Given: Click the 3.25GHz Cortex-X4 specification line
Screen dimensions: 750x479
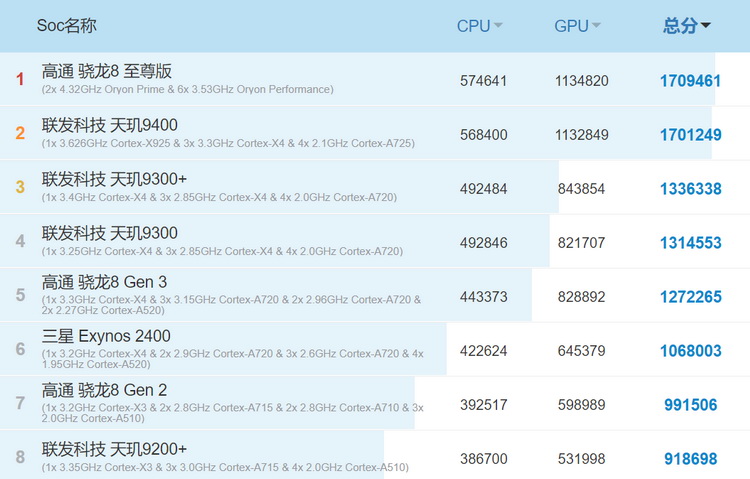Looking at the screenshot, I should pyautogui.click(x=222, y=252).
